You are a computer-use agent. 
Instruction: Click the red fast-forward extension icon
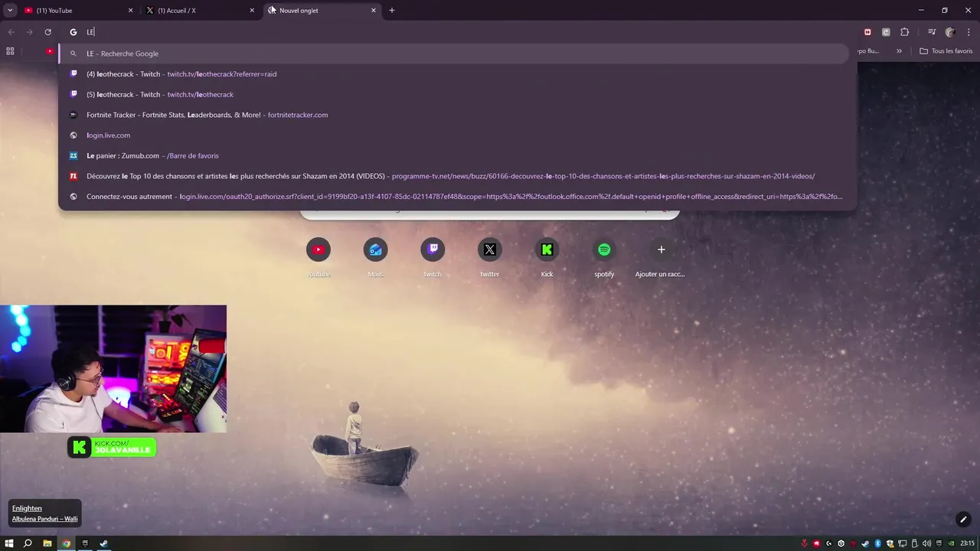tap(867, 32)
